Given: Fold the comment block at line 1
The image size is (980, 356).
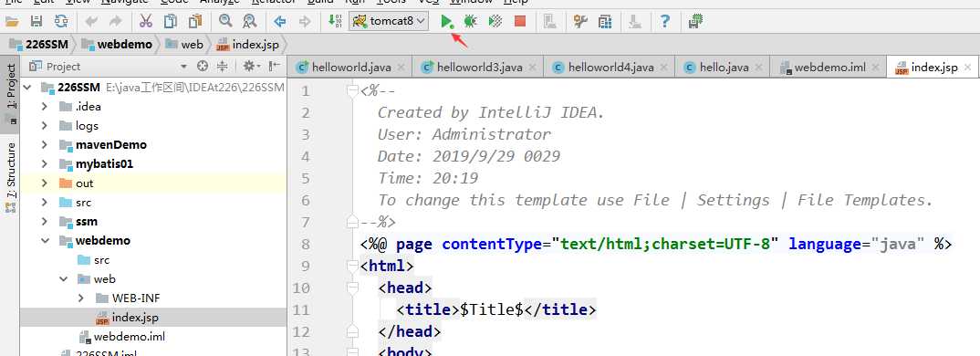Looking at the screenshot, I should click(x=351, y=91).
